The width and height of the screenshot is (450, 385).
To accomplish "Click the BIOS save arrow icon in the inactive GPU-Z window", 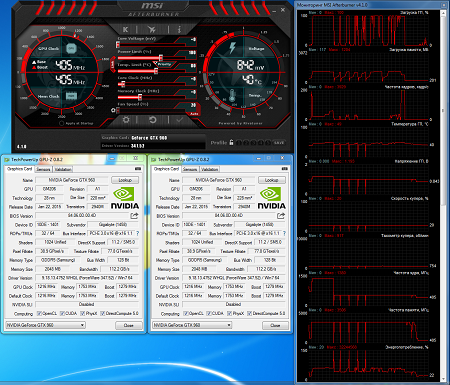I will point(134,216).
